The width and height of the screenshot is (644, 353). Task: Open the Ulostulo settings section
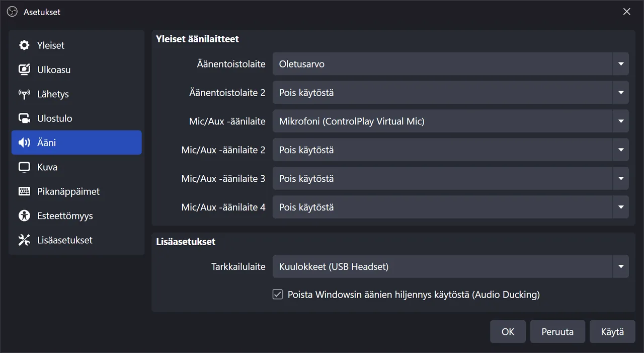click(76, 118)
